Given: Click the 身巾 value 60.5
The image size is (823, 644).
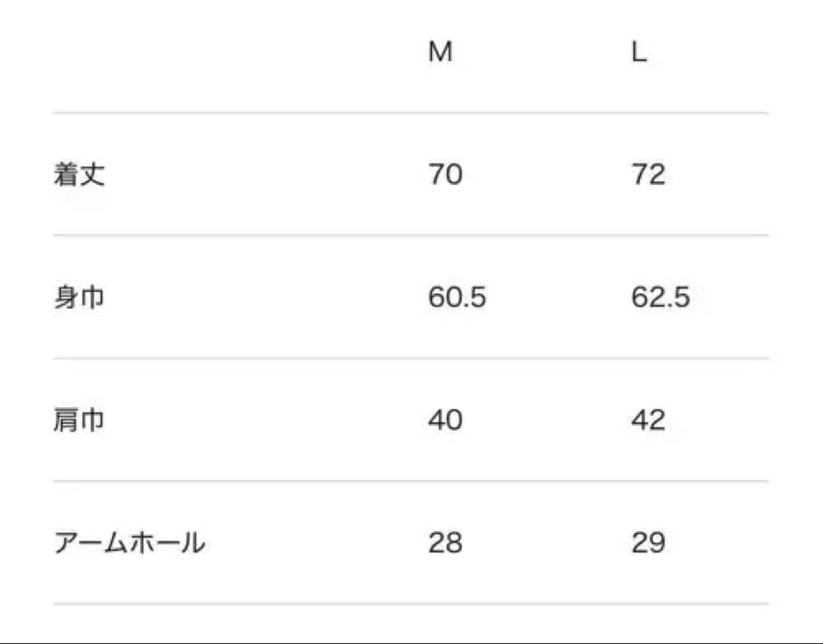Looking at the screenshot, I should click(456, 297).
